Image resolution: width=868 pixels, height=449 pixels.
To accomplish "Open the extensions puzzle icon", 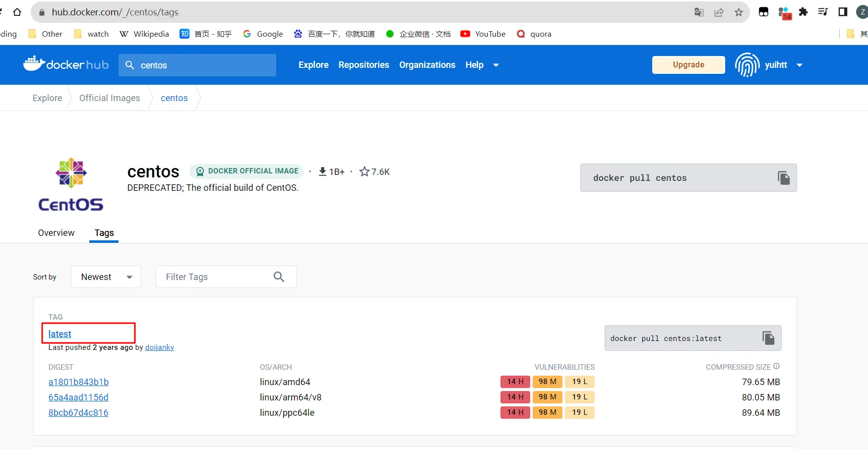I will coord(804,12).
